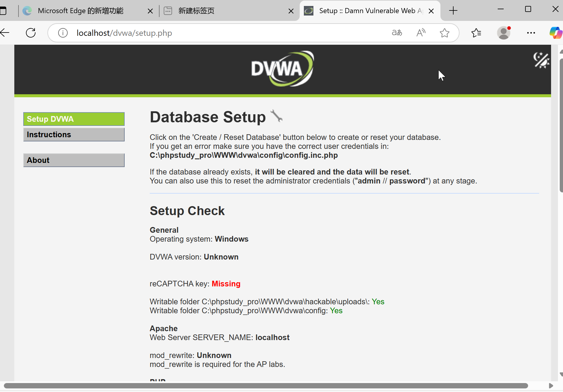Screen dimensions: 563x392
Task: Open the translate page icon
Action: click(x=397, y=33)
